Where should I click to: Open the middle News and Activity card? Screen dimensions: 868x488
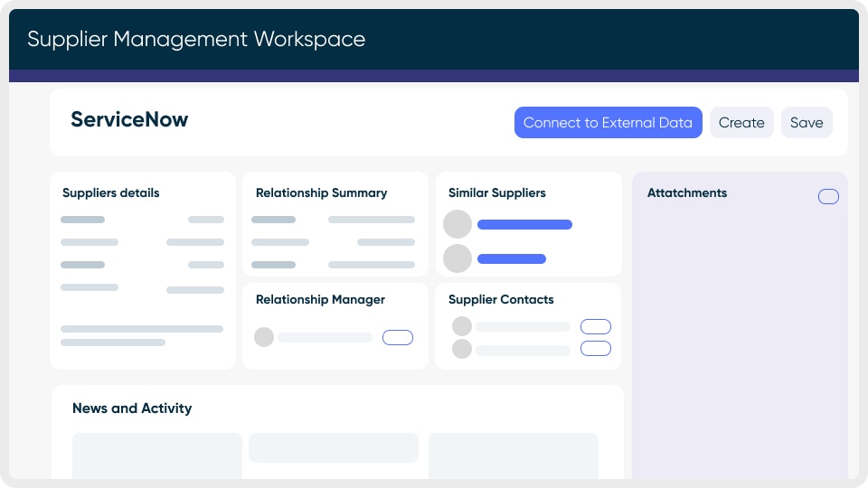coord(334,448)
